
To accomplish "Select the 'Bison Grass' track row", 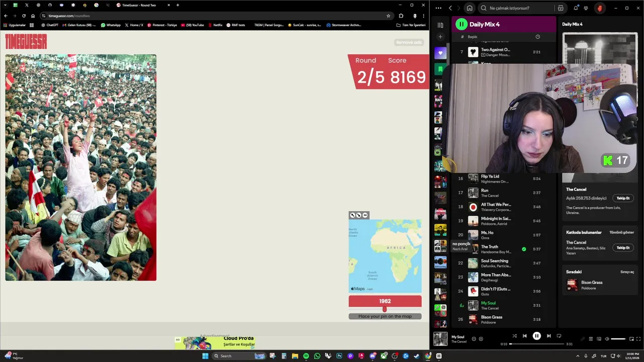I will (x=503, y=319).
